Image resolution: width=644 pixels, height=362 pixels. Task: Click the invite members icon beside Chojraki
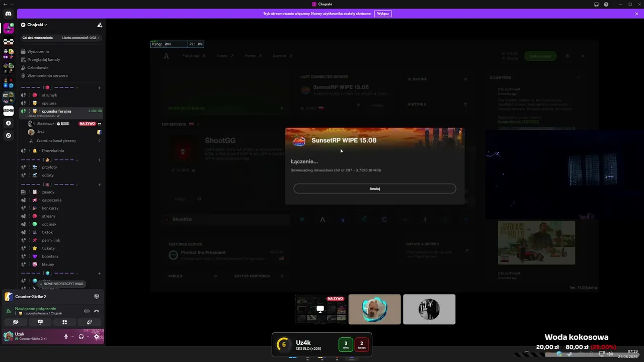[x=100, y=25]
